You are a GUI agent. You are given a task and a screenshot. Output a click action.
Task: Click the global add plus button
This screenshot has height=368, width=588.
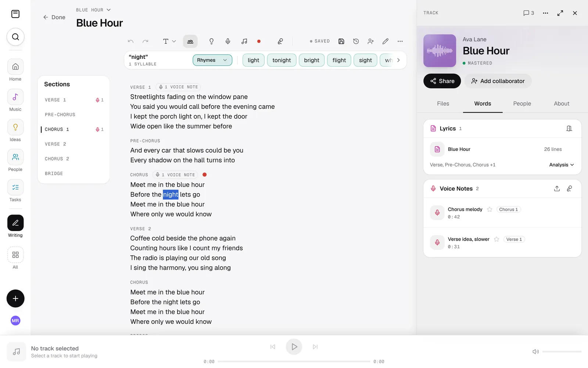tap(15, 298)
